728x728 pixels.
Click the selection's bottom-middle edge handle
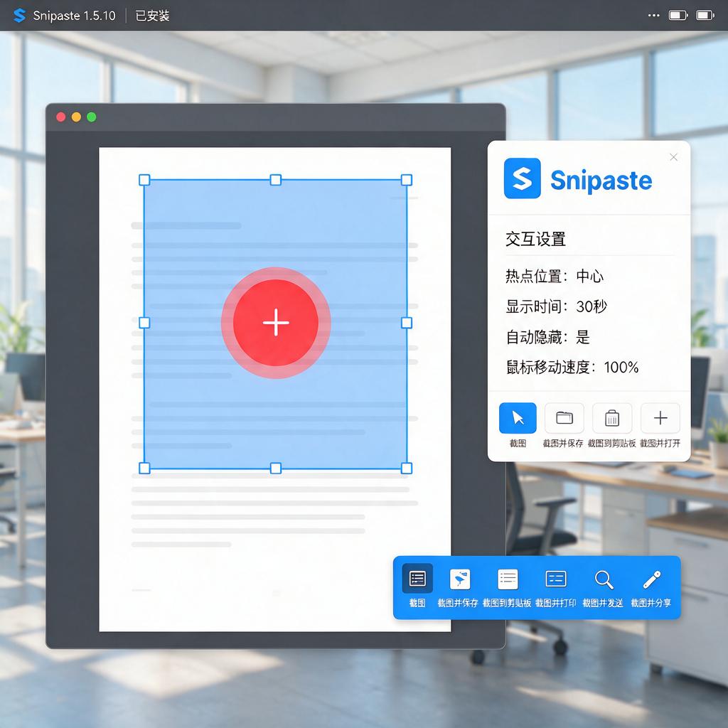point(276,468)
